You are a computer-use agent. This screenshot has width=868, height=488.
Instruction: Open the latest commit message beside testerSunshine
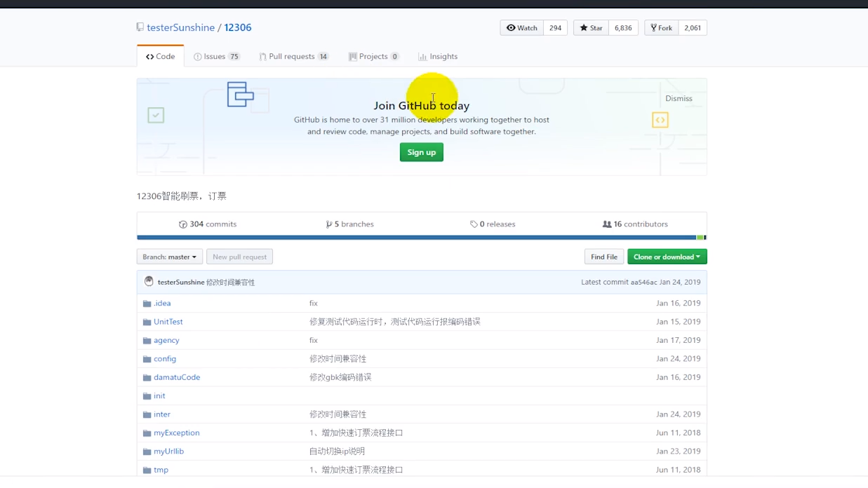(x=230, y=282)
